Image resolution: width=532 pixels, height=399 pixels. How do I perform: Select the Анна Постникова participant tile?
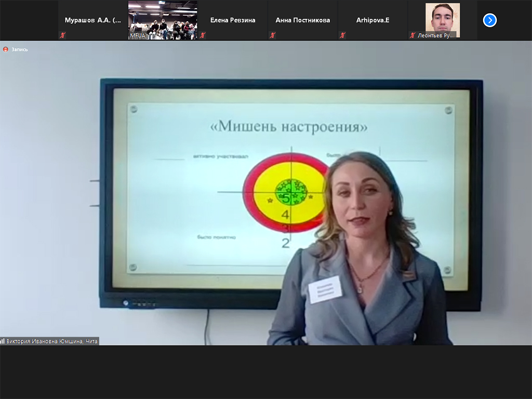point(303,20)
